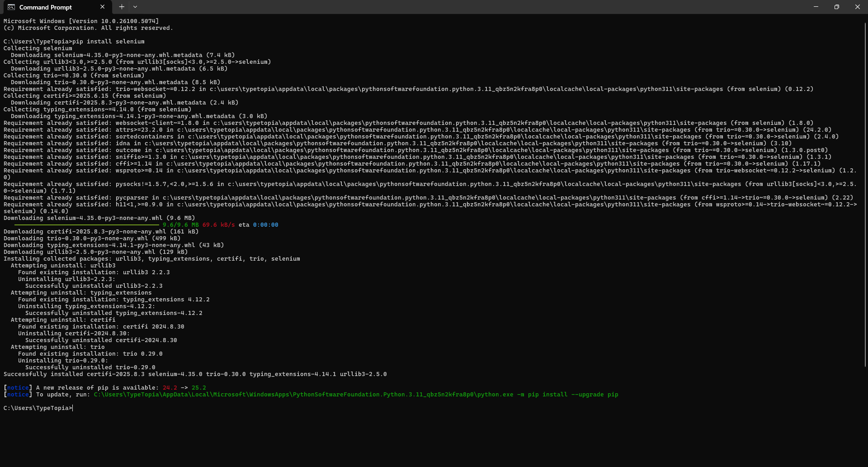Click the "Successfully installed" output line
Viewport: 868px width, 467px height.
[x=195, y=374]
